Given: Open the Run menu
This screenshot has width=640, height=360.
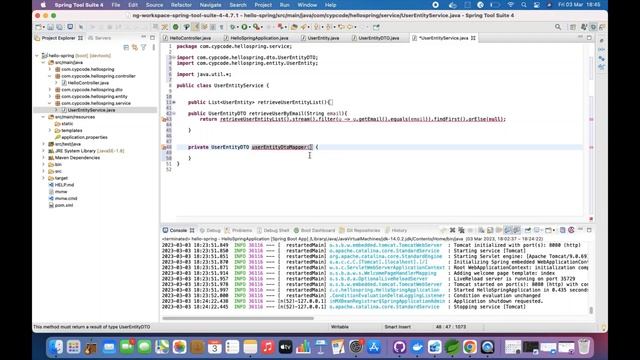Looking at the screenshot, I should tap(284, 5).
